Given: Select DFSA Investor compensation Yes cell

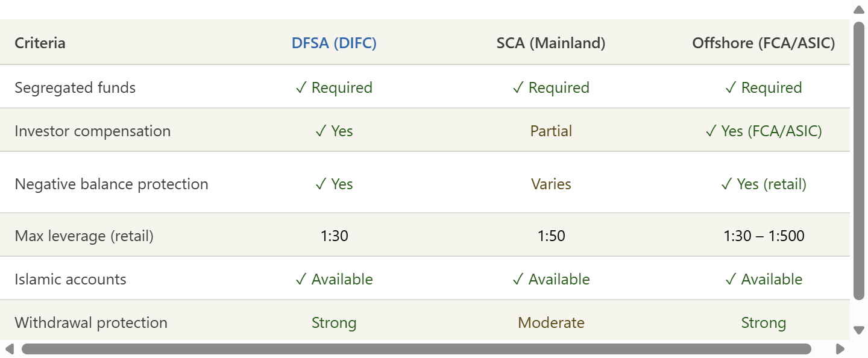Looking at the screenshot, I should tap(334, 131).
